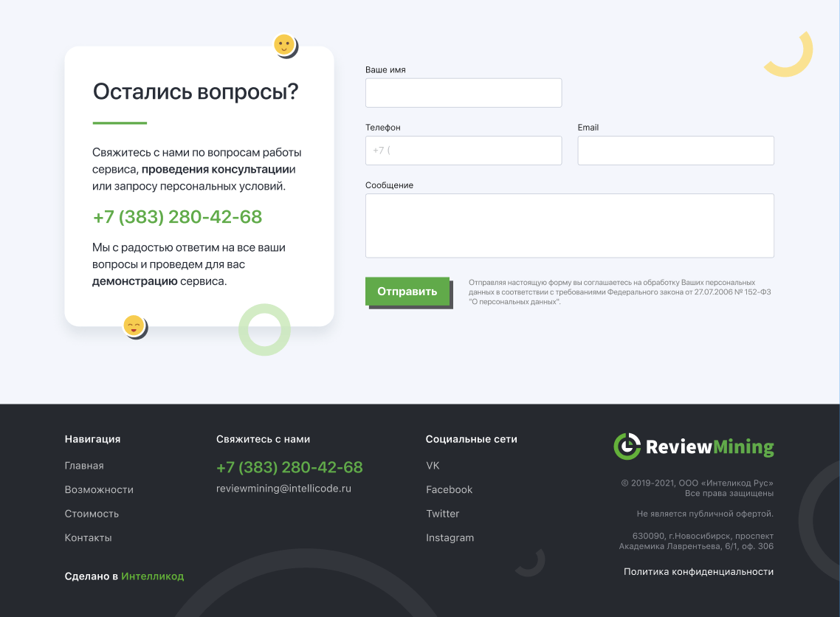840x617 pixels.
Task: Click the "Свяжитесь с нами" footer heading
Action: pos(263,439)
